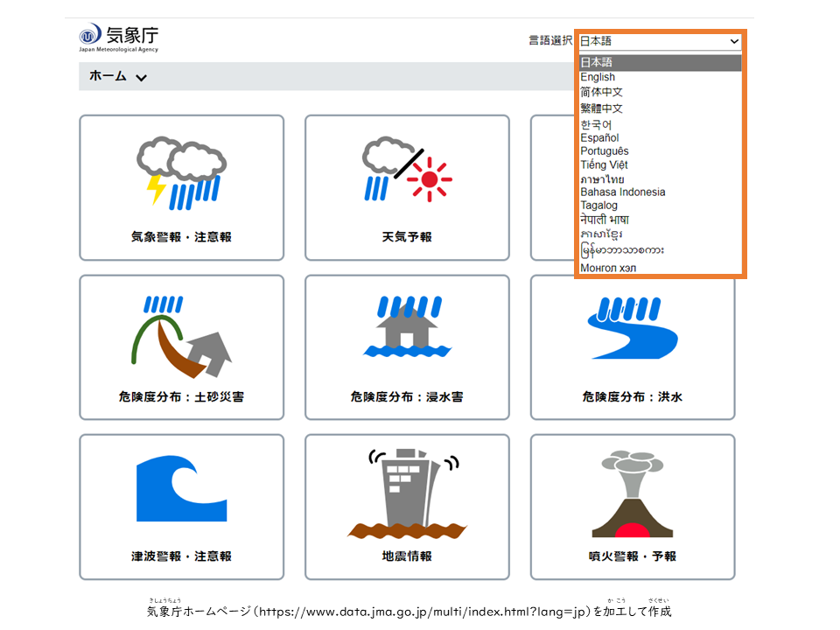The image size is (840, 630).
Task: Select the shaking building earthquake icon
Action: click(407, 493)
